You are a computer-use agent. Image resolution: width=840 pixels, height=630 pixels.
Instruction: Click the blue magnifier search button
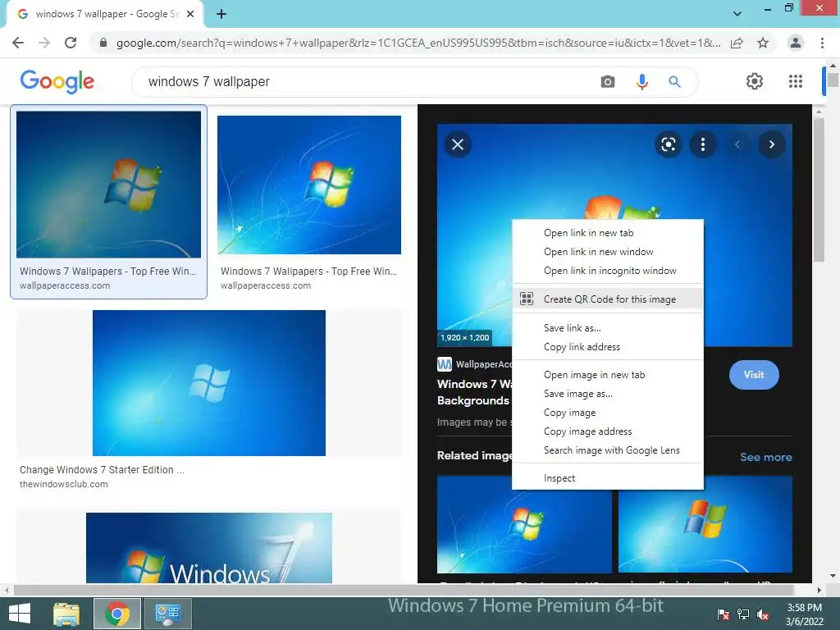click(x=674, y=81)
